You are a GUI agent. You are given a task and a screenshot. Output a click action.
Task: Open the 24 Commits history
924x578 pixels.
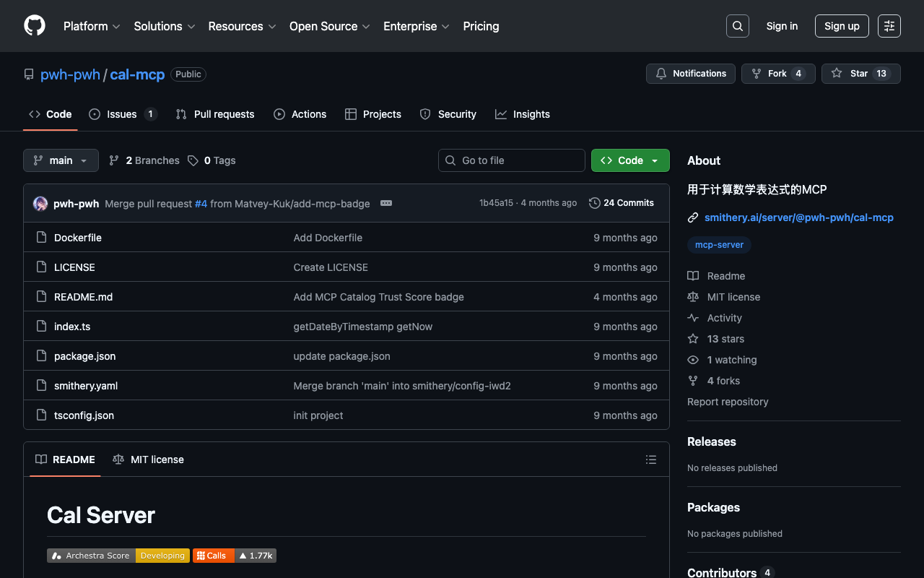pyautogui.click(x=622, y=203)
